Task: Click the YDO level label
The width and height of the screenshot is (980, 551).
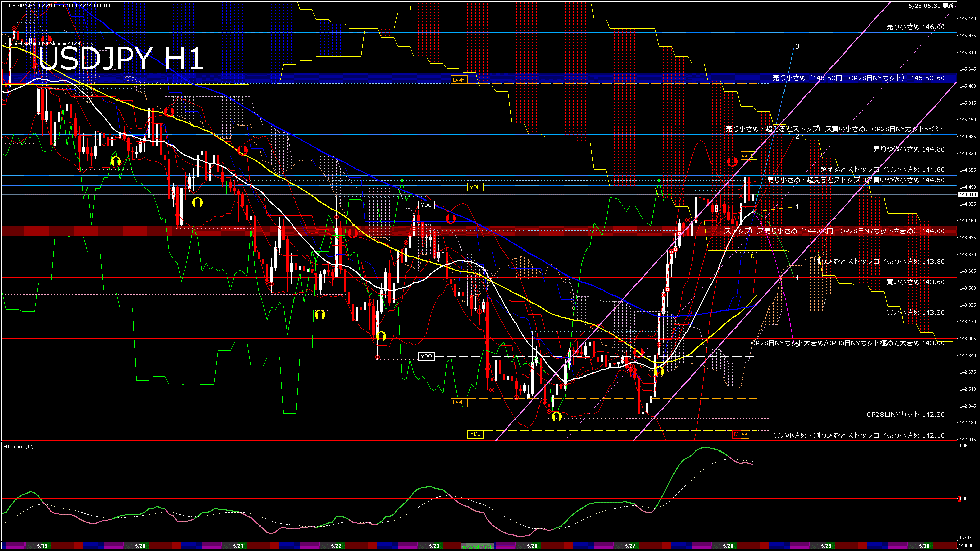Action: coord(426,356)
